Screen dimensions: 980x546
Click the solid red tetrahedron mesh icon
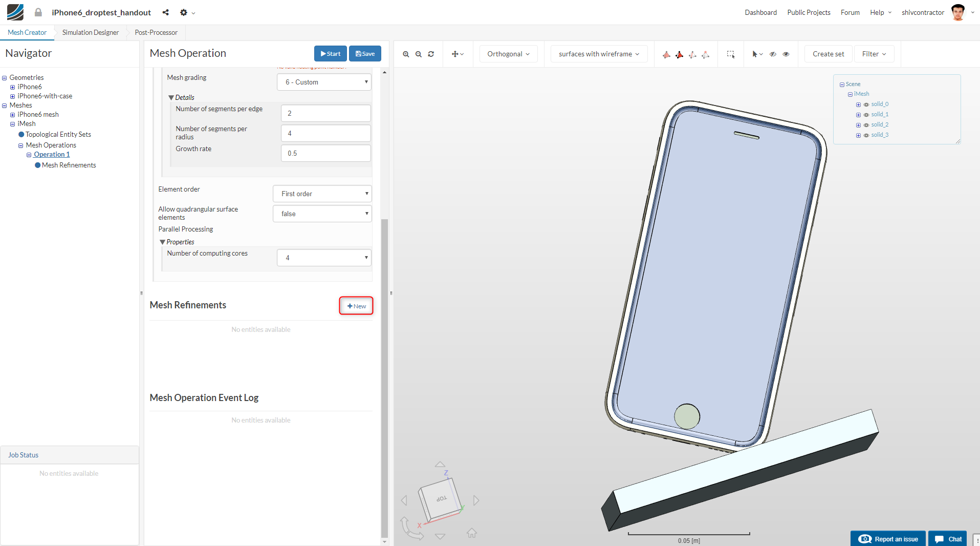tap(680, 54)
